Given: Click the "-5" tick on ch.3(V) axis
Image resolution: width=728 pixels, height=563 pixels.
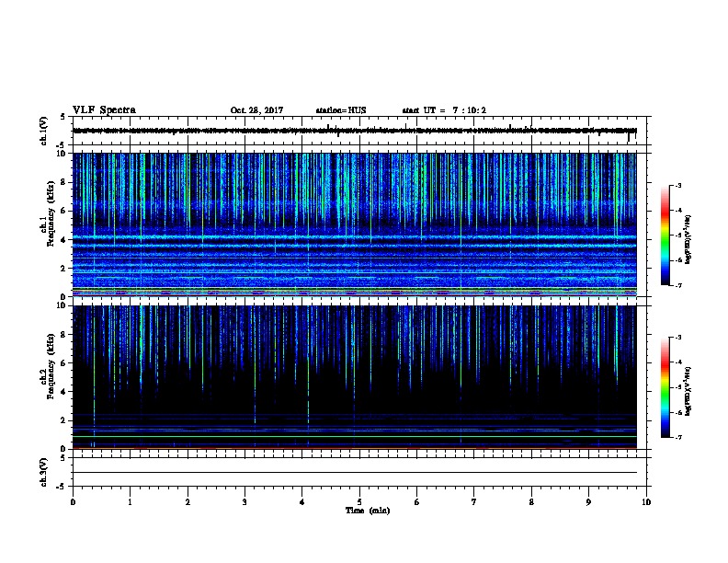Looking at the screenshot, I should coord(62,487).
